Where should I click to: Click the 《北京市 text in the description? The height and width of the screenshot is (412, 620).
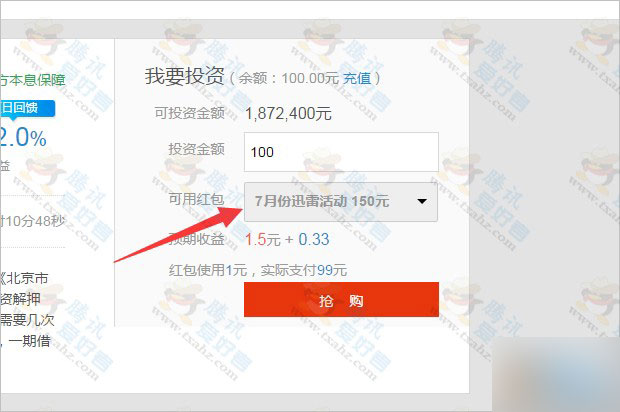tap(24, 278)
